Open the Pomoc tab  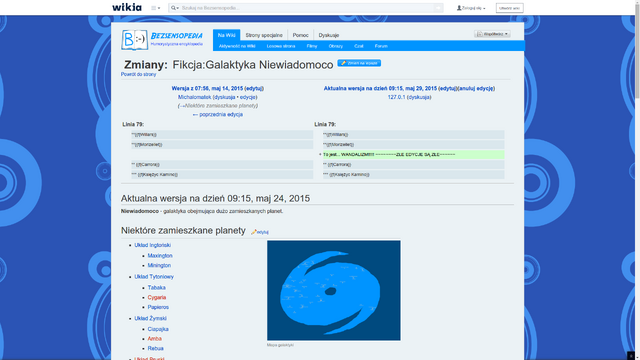[x=300, y=35]
